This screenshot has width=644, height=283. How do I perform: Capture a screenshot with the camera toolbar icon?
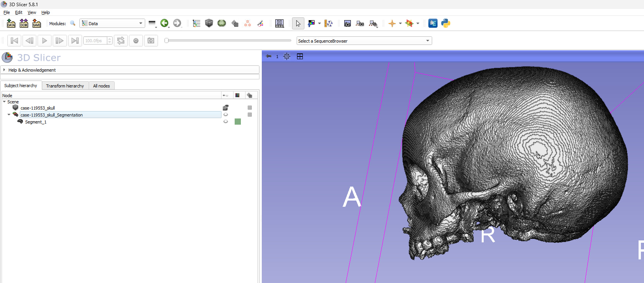tap(347, 24)
